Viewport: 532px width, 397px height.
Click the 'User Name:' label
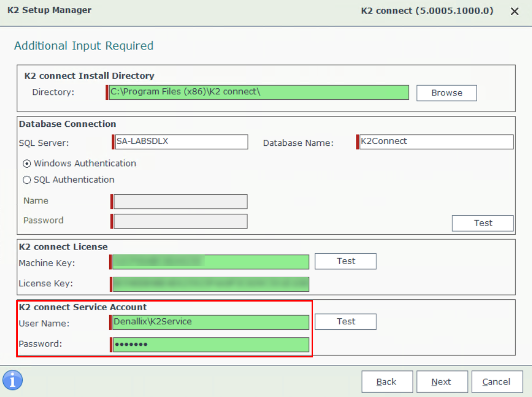click(x=44, y=323)
